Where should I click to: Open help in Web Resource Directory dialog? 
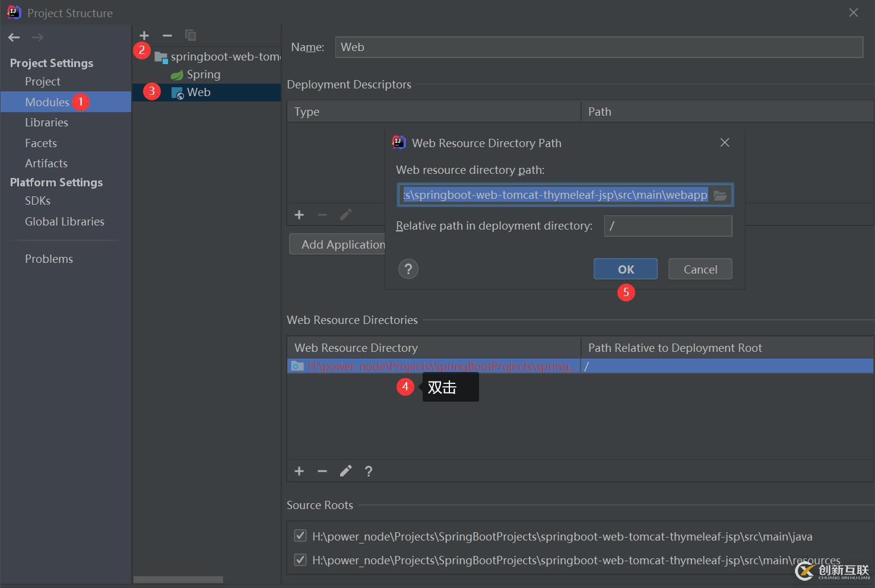[408, 269]
